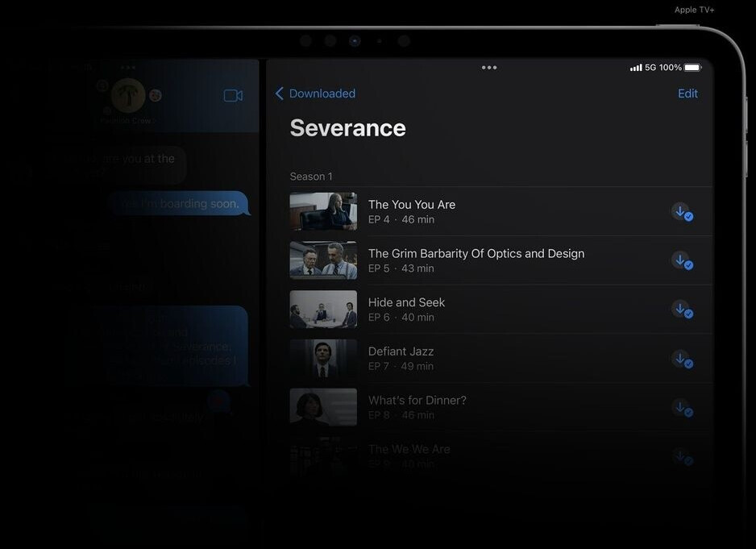
Task: Tap the downloaded icon for Hide and Seek
Action: (x=682, y=310)
